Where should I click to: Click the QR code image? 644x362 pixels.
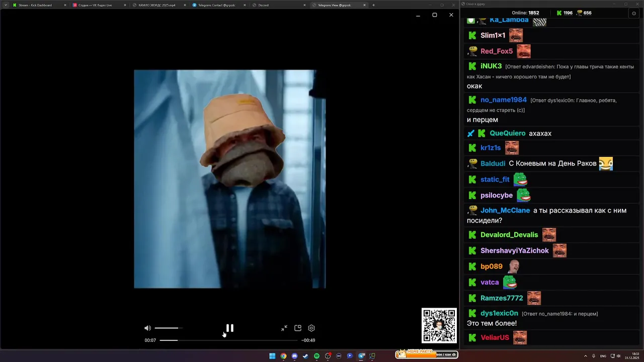(x=439, y=325)
